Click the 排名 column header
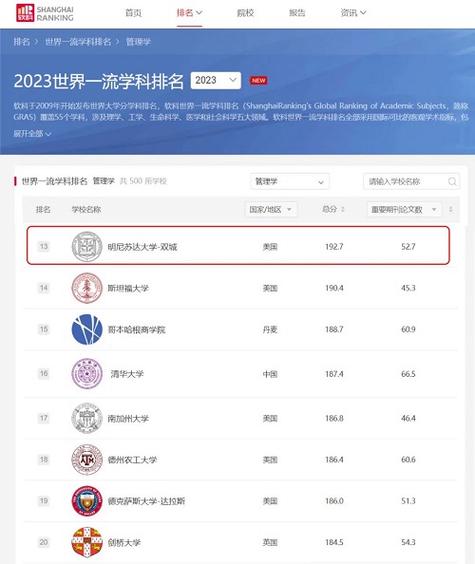The width and height of the screenshot is (475, 564). (x=43, y=209)
